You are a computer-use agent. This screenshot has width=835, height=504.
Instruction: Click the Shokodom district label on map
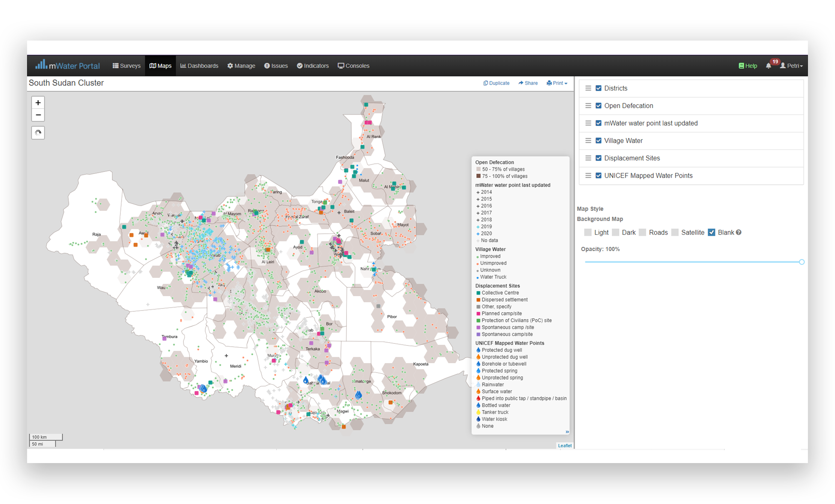[392, 393]
